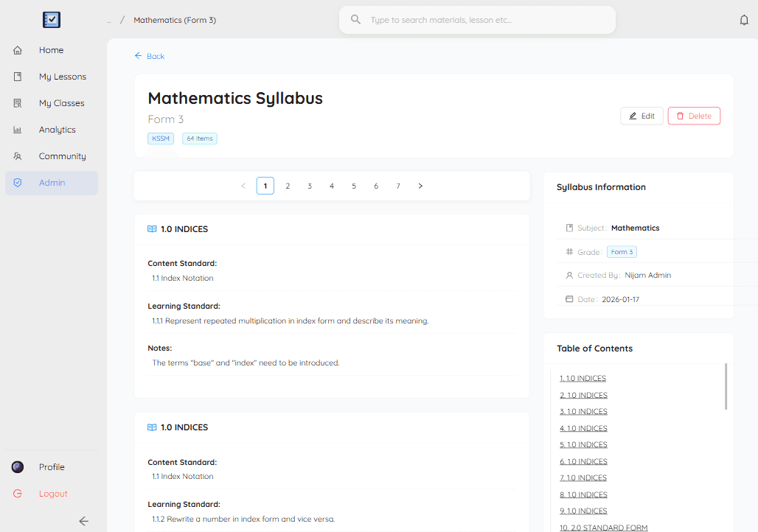Click the Edit pencil icon

tap(632, 116)
